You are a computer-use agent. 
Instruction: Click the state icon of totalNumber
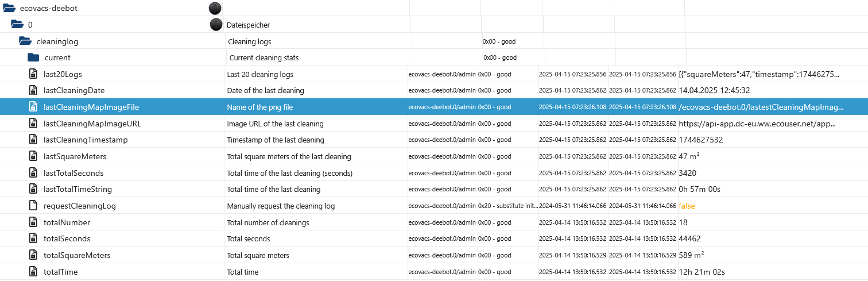33,222
